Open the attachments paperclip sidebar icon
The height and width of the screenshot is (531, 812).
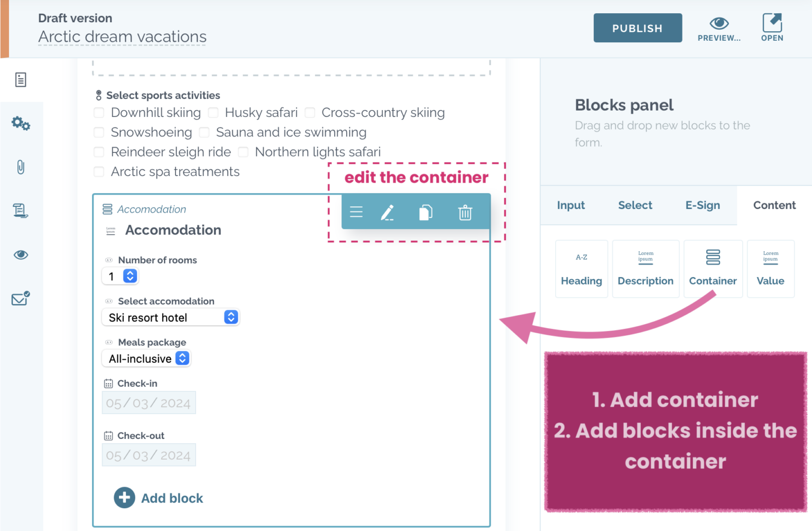click(21, 167)
